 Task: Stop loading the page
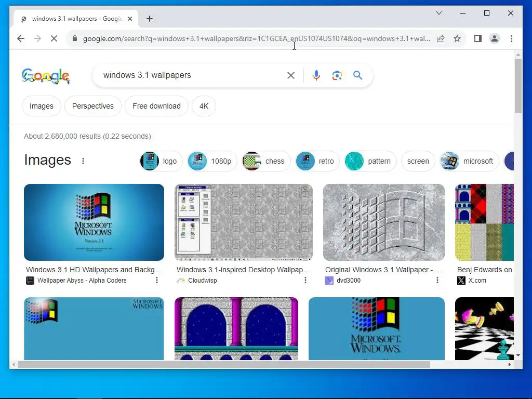[54, 38]
